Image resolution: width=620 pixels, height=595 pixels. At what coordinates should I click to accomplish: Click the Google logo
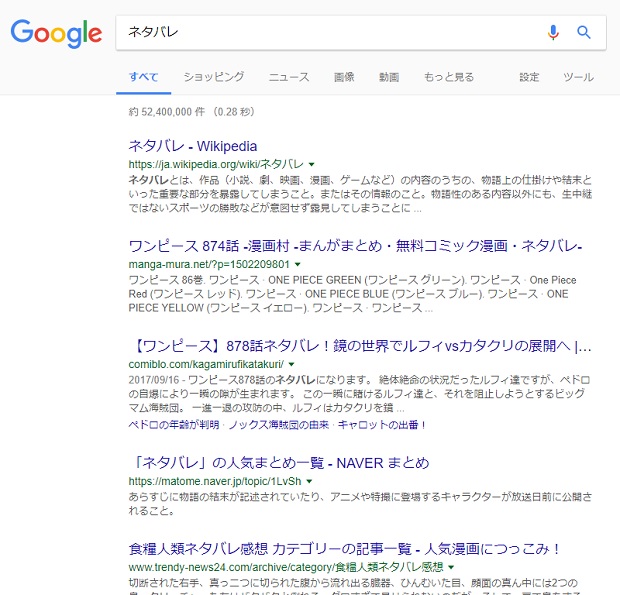coord(56,34)
